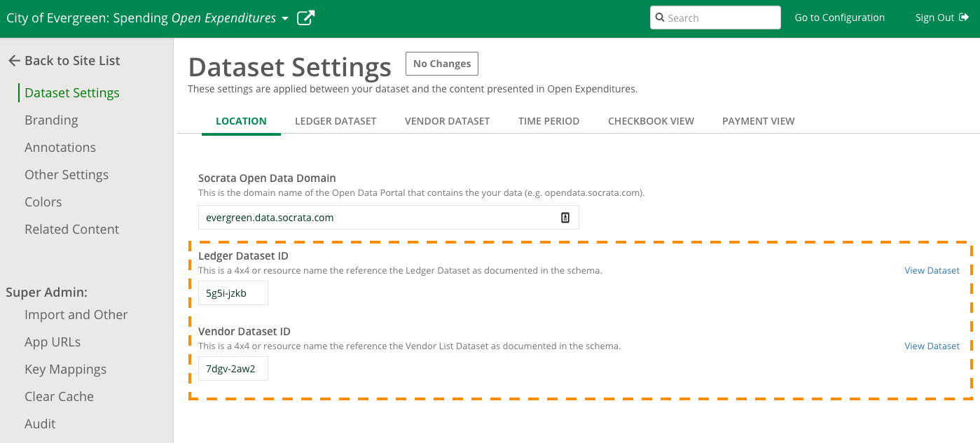Open App URLs admin page
Screen dimensions: 980x443
(53, 342)
